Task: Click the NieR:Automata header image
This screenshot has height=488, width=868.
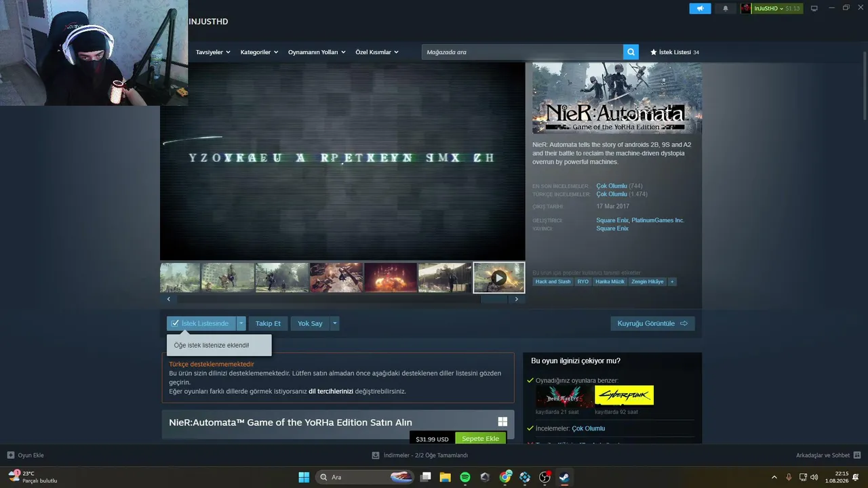Action: pyautogui.click(x=617, y=98)
